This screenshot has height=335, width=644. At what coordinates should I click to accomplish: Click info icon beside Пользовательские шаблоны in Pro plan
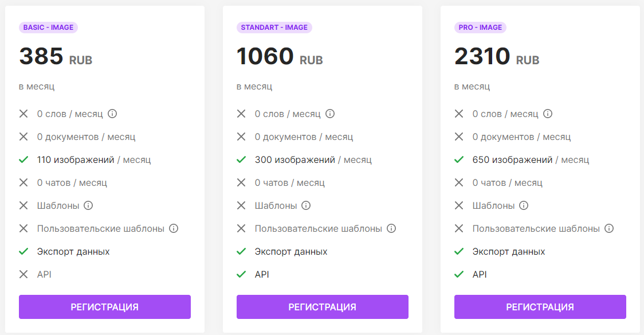pos(609,228)
